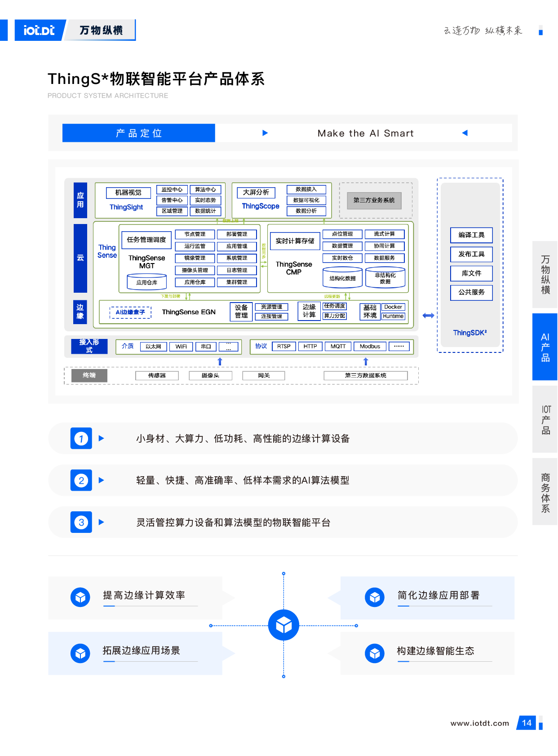
Task: Click the 机器视觉 box
Action: pyautogui.click(x=128, y=193)
